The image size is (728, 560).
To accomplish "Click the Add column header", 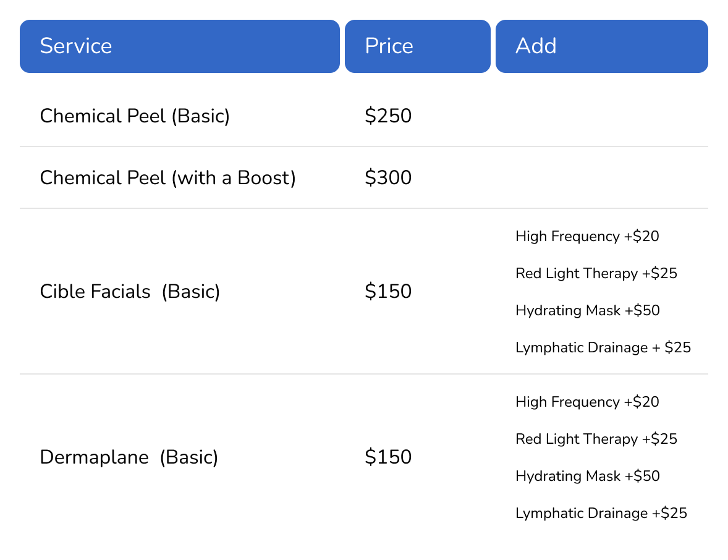I will pyautogui.click(x=602, y=46).
